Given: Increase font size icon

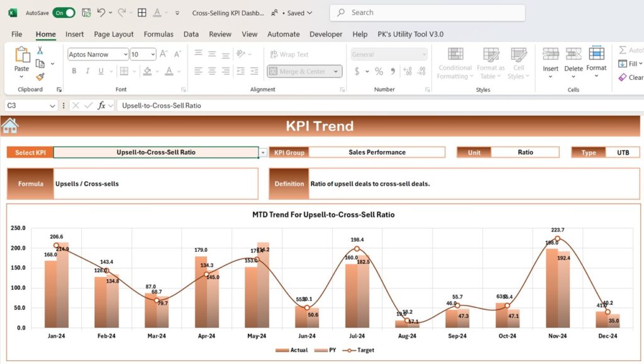Looking at the screenshot, I should coord(164,54).
